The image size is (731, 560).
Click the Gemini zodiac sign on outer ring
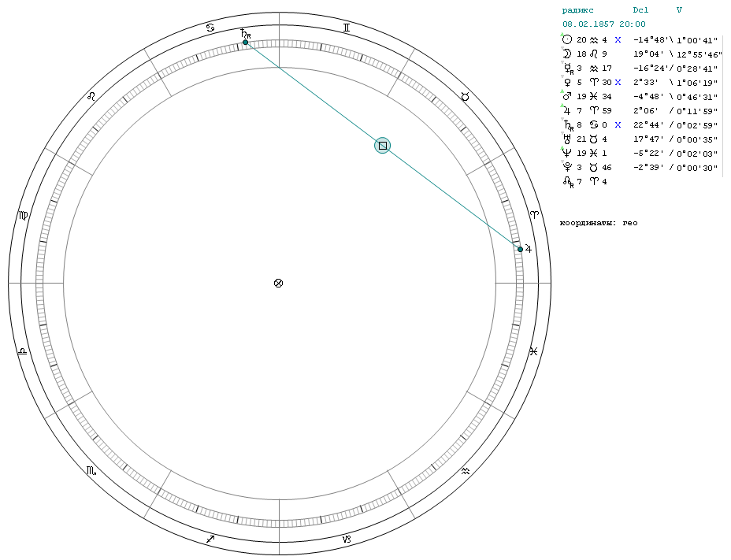pyautogui.click(x=346, y=28)
